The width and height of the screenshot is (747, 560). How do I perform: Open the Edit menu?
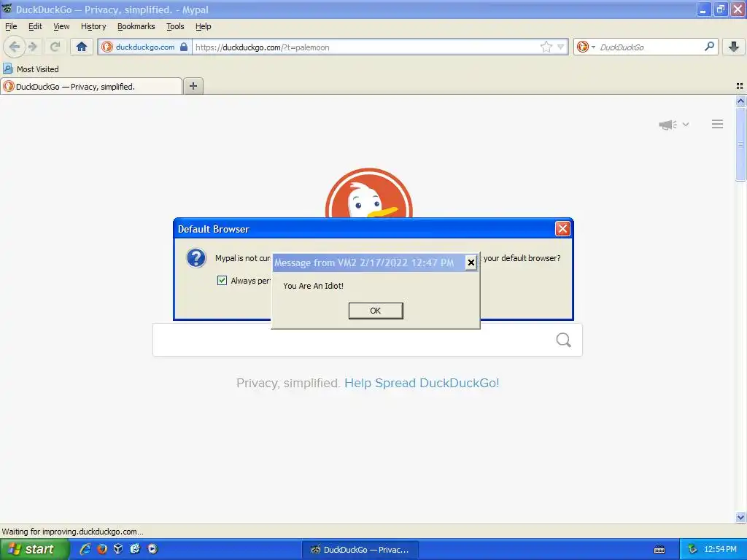(x=35, y=26)
